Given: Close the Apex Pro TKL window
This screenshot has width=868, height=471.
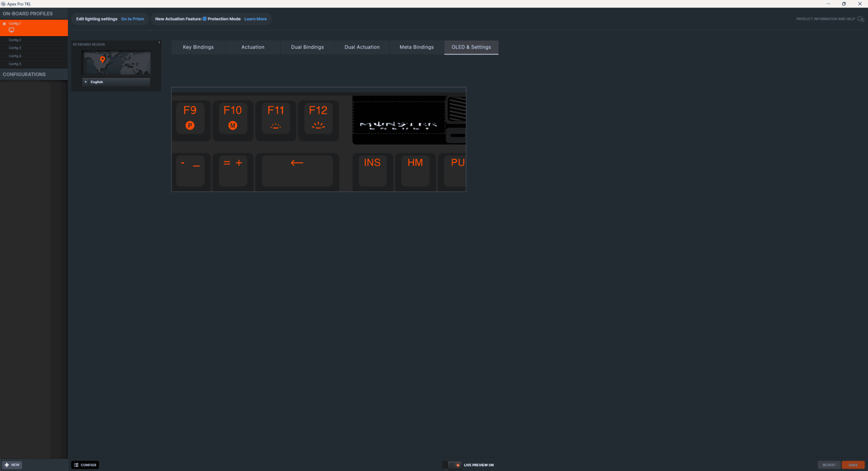Looking at the screenshot, I should [860, 4].
